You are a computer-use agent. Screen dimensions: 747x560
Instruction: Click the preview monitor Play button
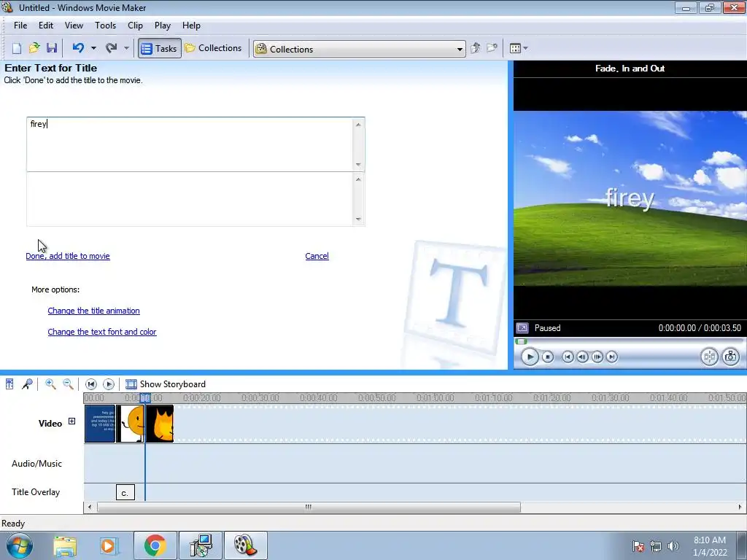coord(530,357)
